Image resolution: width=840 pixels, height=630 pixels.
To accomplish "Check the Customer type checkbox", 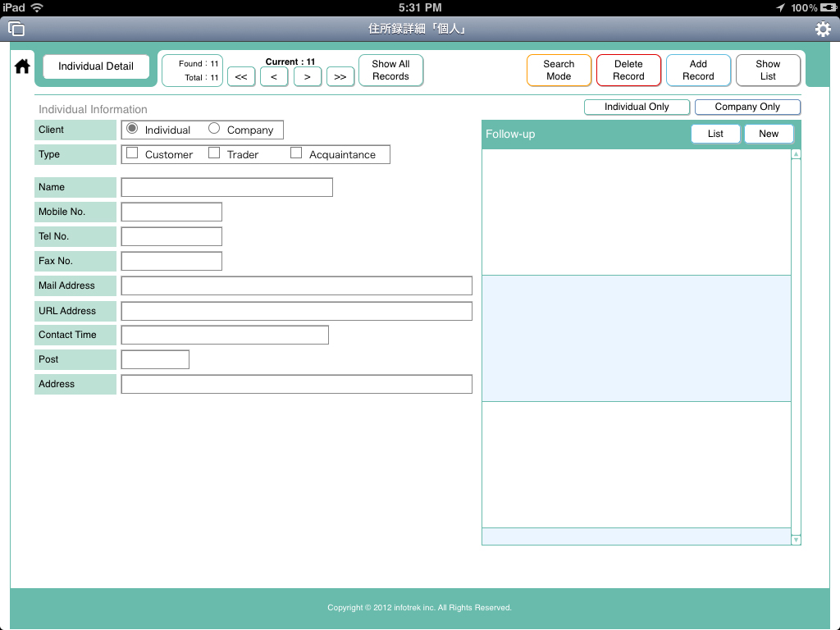I will tap(132, 153).
